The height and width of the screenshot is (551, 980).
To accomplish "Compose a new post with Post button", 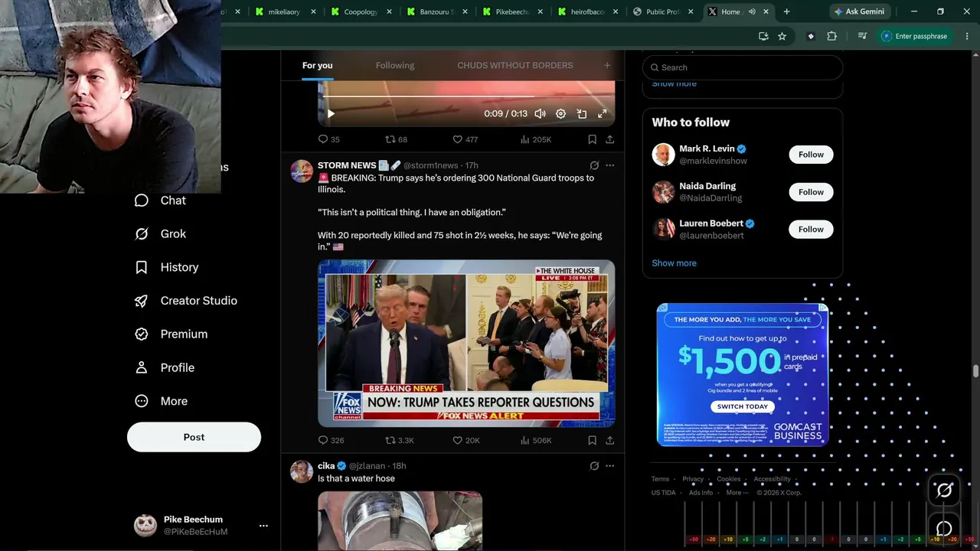I will 194,437.
